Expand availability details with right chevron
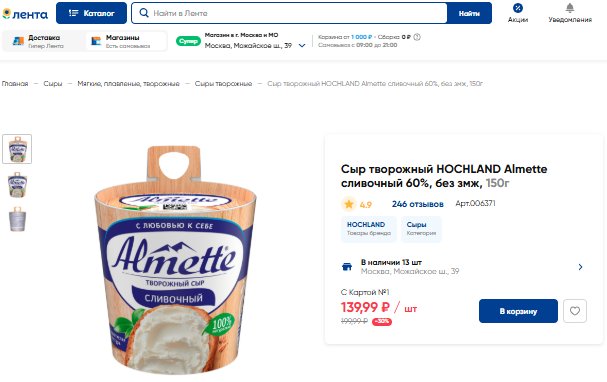Image resolution: width=607 pixels, height=382 pixels. pyautogui.click(x=580, y=267)
